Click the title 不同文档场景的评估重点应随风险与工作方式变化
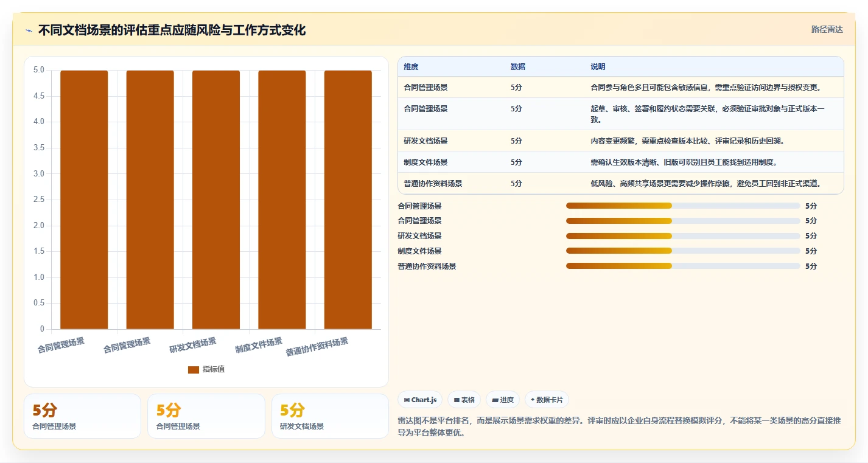The image size is (868, 463). 172,30
